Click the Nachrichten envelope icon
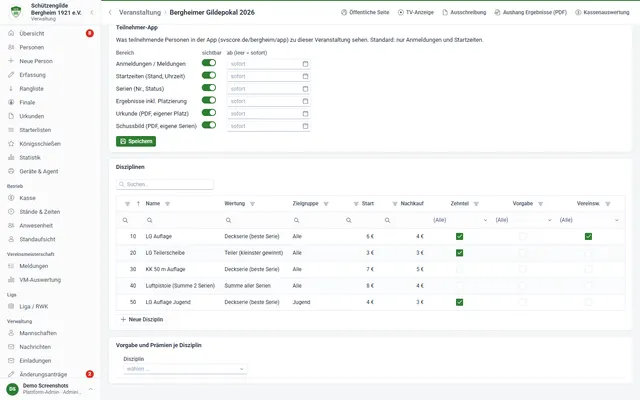This screenshot has width=640, height=400. tap(11, 347)
